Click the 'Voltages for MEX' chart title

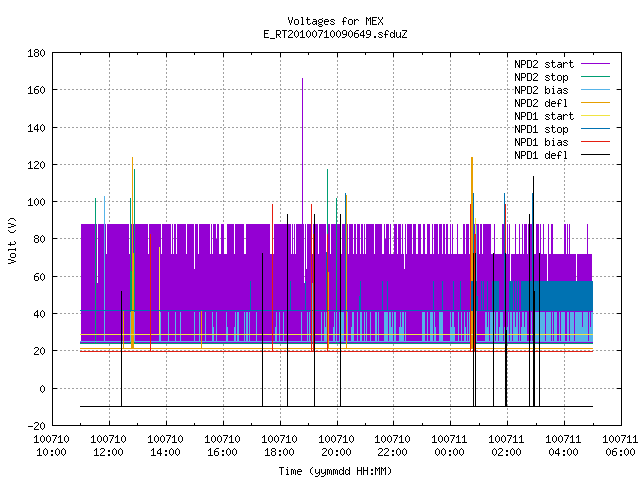point(335,21)
